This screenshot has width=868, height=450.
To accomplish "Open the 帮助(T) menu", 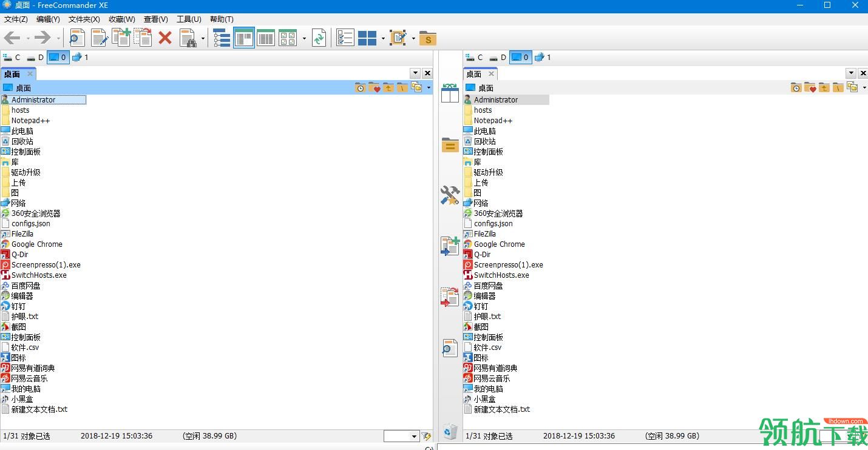I will [222, 19].
